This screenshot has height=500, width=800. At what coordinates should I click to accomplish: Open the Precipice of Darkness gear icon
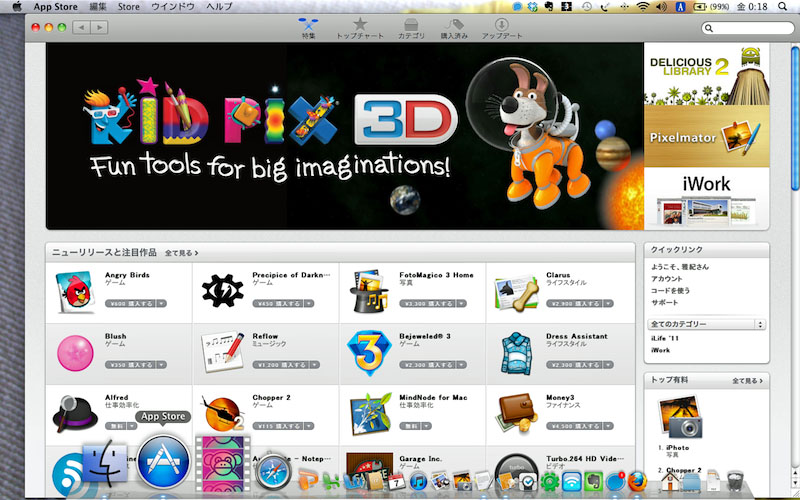[x=223, y=291]
